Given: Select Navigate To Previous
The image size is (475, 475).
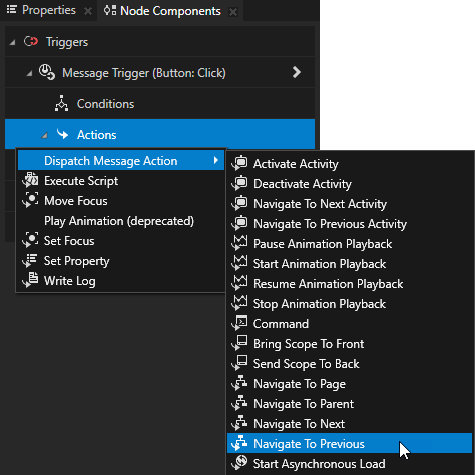Looking at the screenshot, I should (349, 443).
